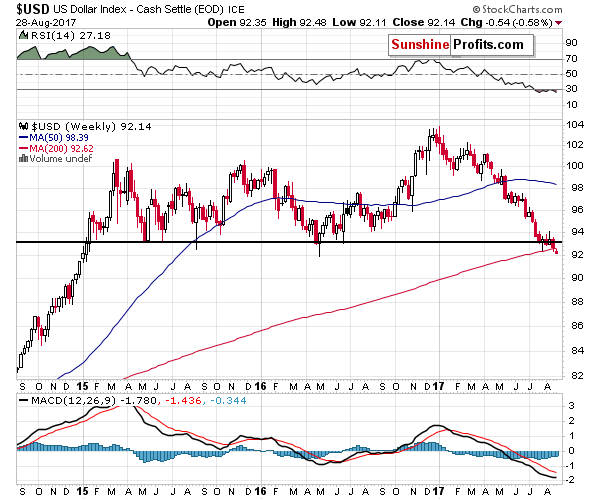Click the MA(200) 92.62 legend entry

point(61,148)
